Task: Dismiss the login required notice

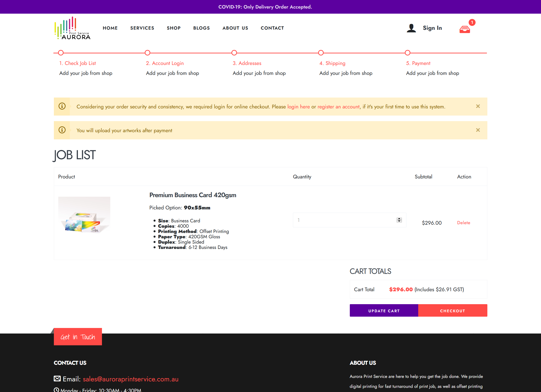Action: click(x=478, y=106)
